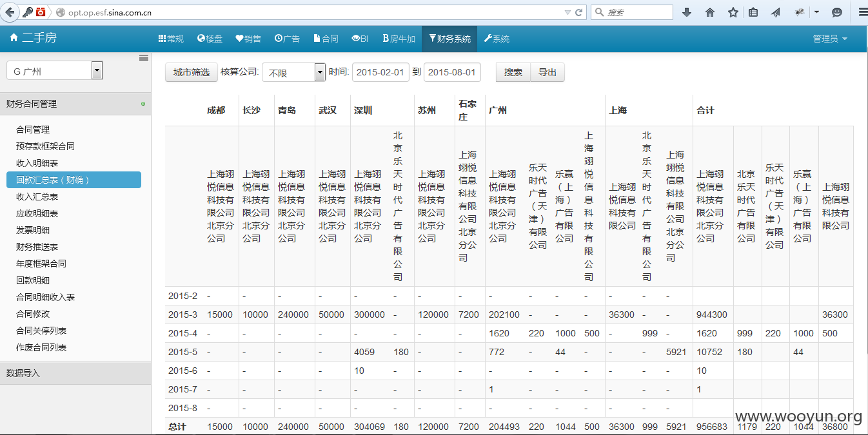Viewport: 868px width, 435px height.
Task: Open the 房牛加 menu
Action: [399, 39]
